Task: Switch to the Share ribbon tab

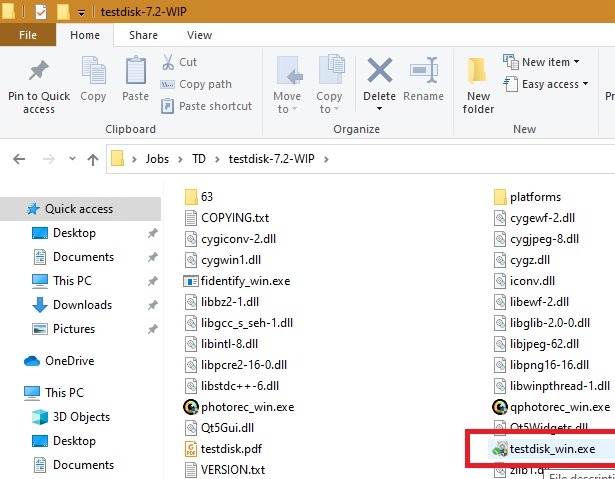Action: coord(143,35)
